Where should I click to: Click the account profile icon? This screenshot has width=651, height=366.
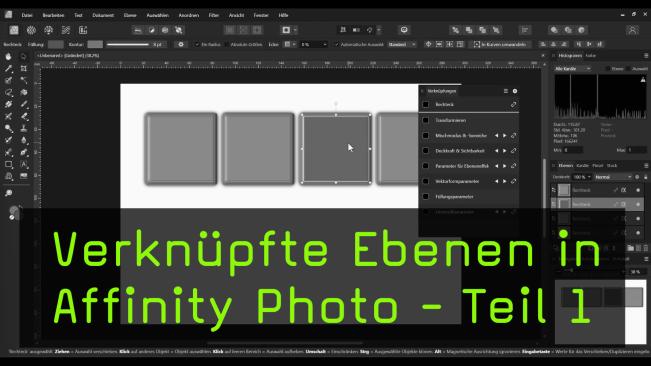coord(632,30)
